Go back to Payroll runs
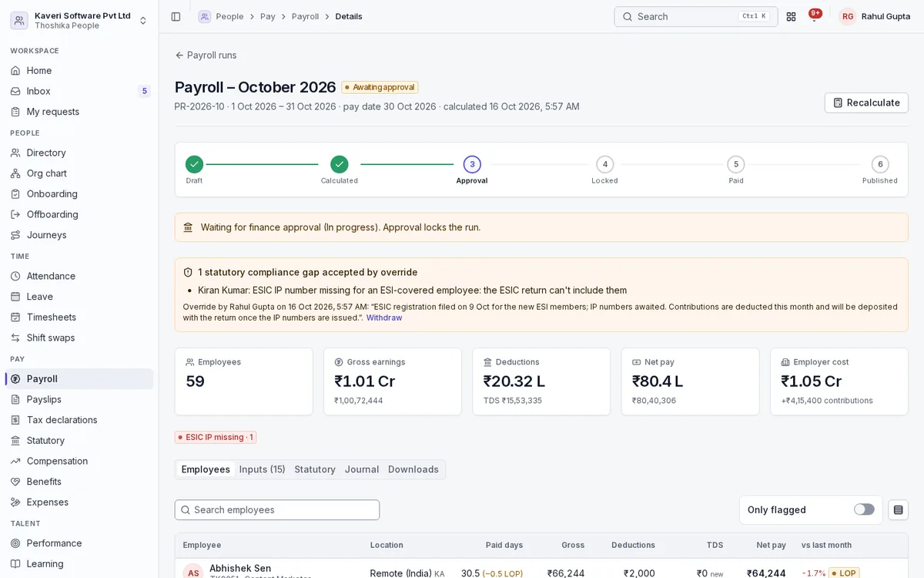The width and height of the screenshot is (924, 578). coord(206,55)
